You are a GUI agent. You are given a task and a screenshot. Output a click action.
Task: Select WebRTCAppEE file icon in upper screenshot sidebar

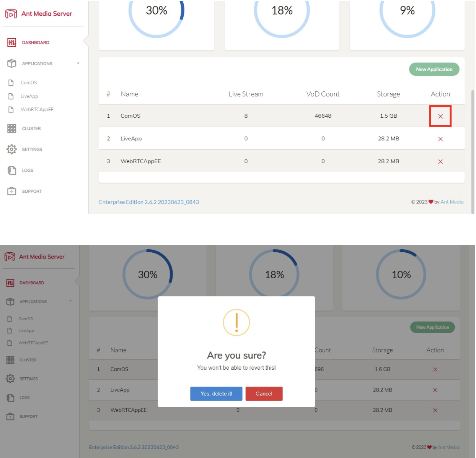(x=11, y=110)
